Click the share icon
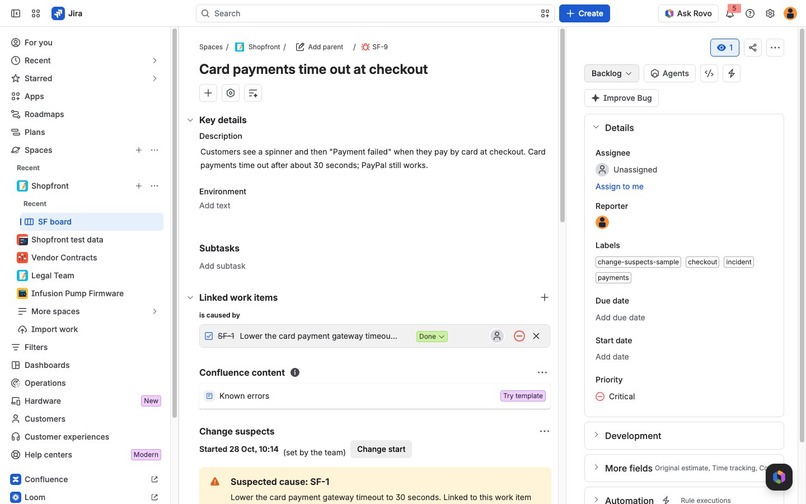Viewport: 806px width, 504px height. coord(753,48)
